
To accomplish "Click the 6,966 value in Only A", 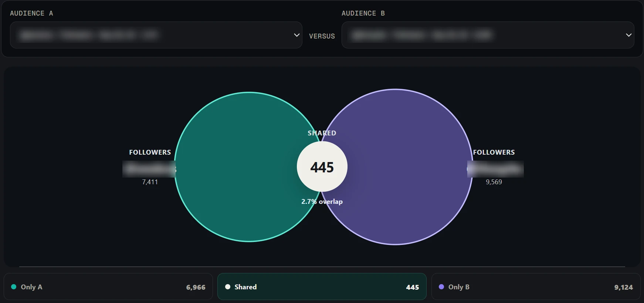I will tap(196, 287).
